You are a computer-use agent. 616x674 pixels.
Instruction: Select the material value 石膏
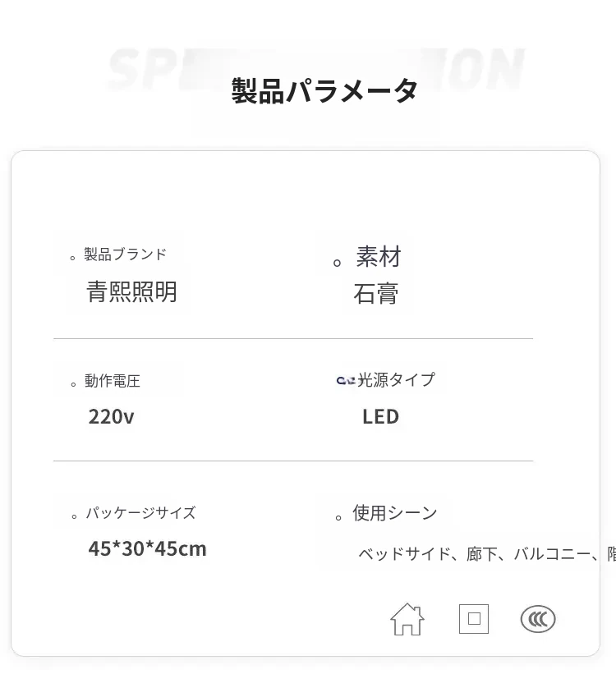(x=375, y=294)
